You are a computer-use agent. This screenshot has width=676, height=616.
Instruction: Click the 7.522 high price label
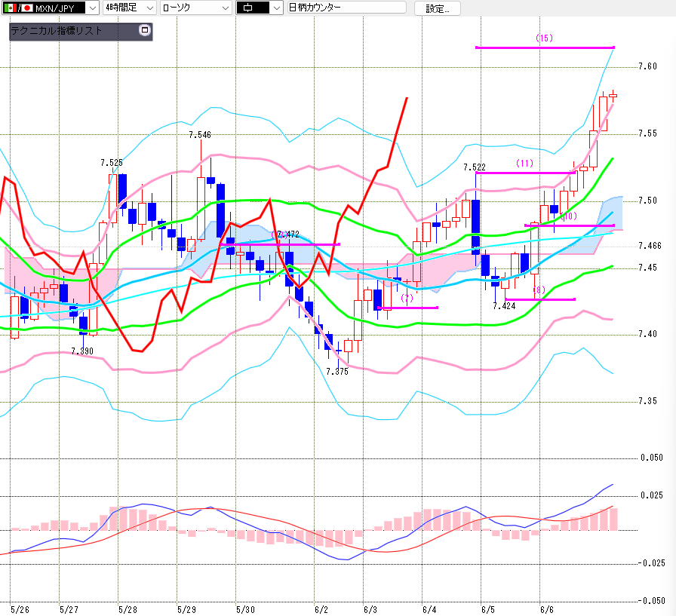point(475,167)
